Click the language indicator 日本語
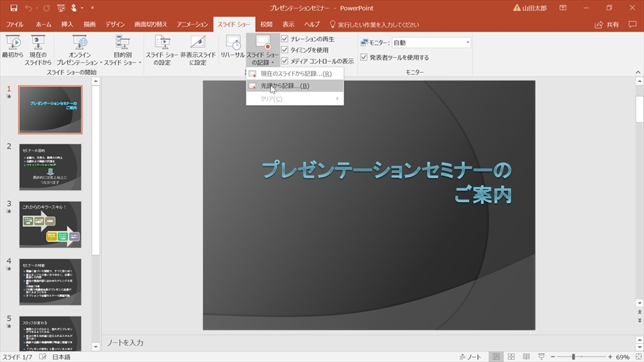The width and height of the screenshot is (644, 362). pyautogui.click(x=61, y=356)
